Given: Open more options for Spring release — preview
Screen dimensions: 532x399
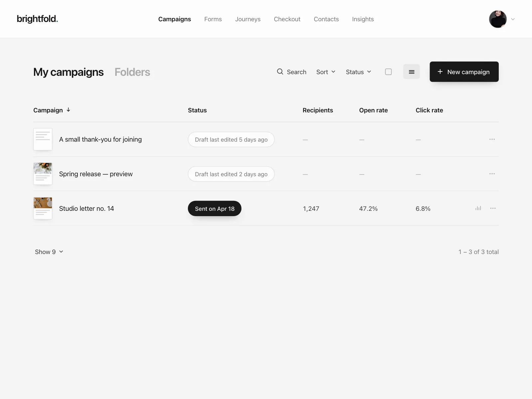Looking at the screenshot, I should [492, 174].
